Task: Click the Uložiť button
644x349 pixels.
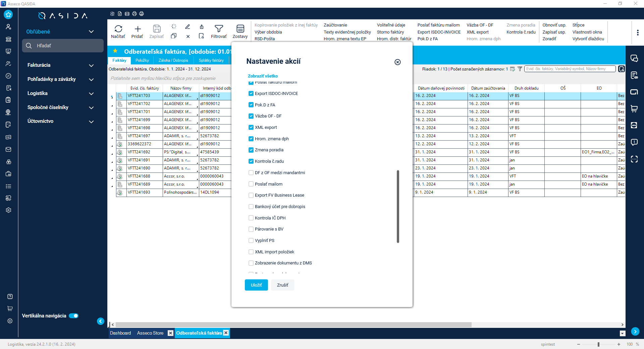Action: 256,285
